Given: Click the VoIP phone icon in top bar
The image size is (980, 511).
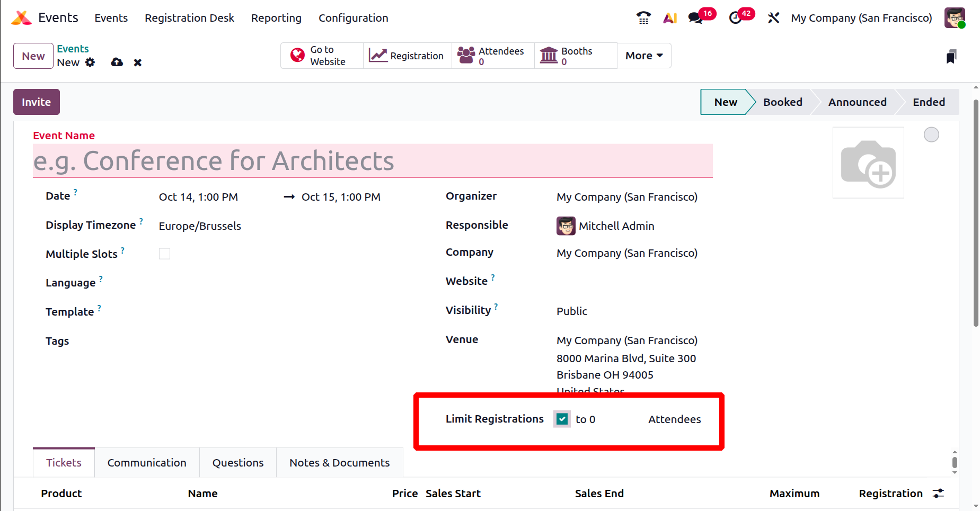Looking at the screenshot, I should pos(643,18).
